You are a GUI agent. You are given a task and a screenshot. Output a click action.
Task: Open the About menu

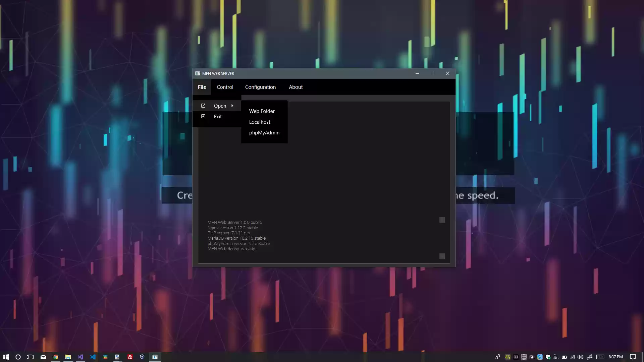point(296,87)
